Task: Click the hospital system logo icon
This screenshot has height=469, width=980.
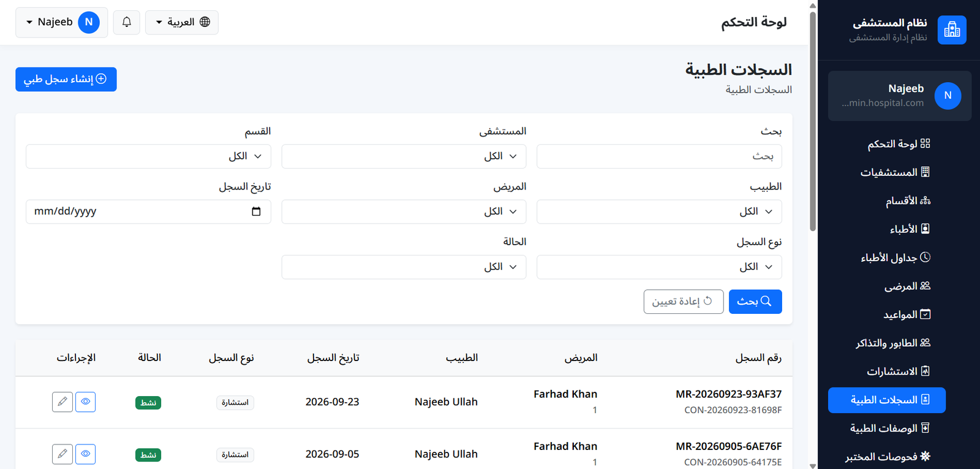Action: [x=952, y=30]
